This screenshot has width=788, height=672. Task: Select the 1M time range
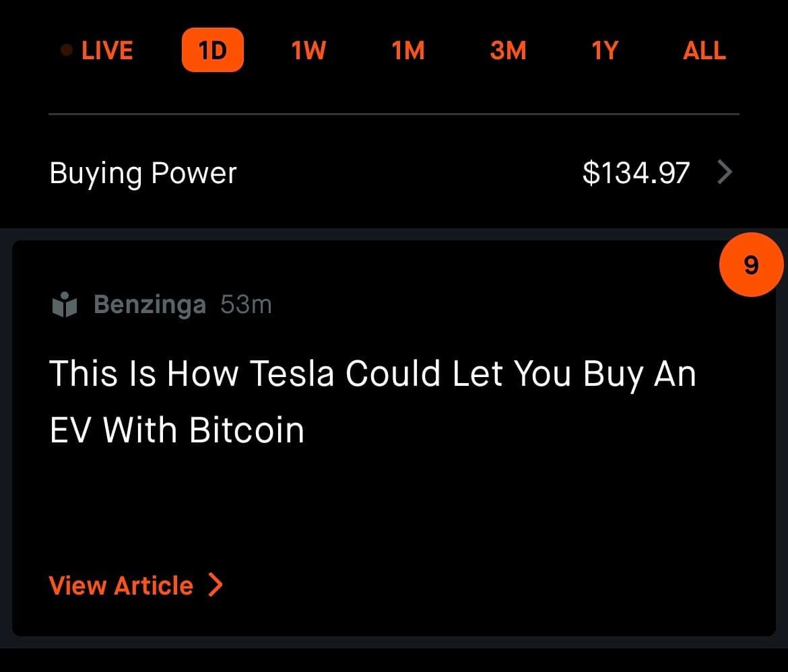pyautogui.click(x=408, y=51)
